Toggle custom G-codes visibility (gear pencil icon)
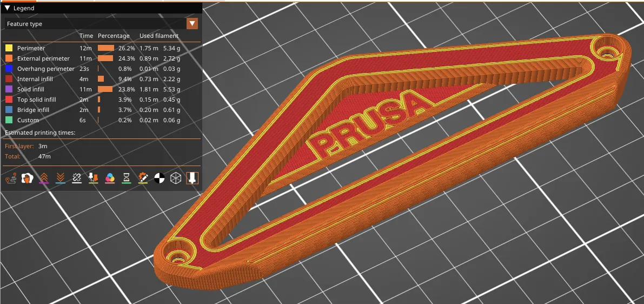This screenshot has height=304, width=644. 143,178
